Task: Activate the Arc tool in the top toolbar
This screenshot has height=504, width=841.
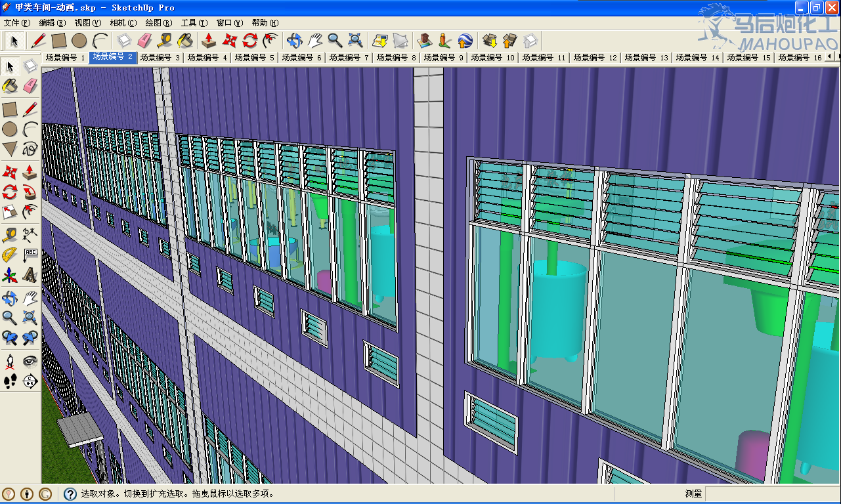Action: pyautogui.click(x=100, y=41)
